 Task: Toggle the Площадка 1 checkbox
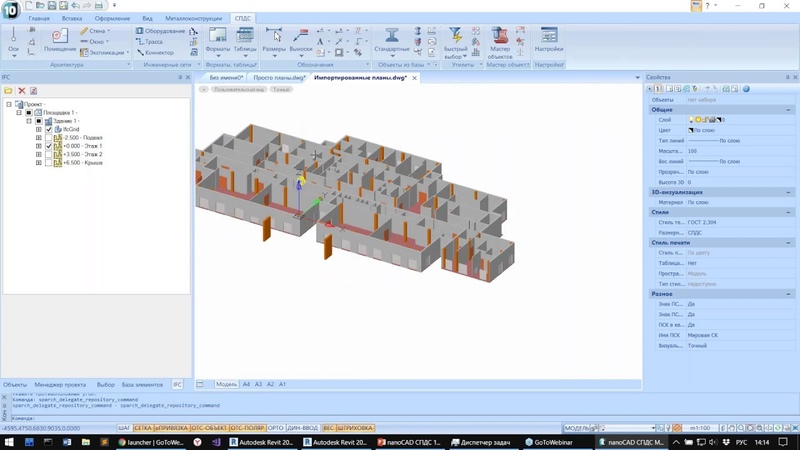click(x=29, y=113)
